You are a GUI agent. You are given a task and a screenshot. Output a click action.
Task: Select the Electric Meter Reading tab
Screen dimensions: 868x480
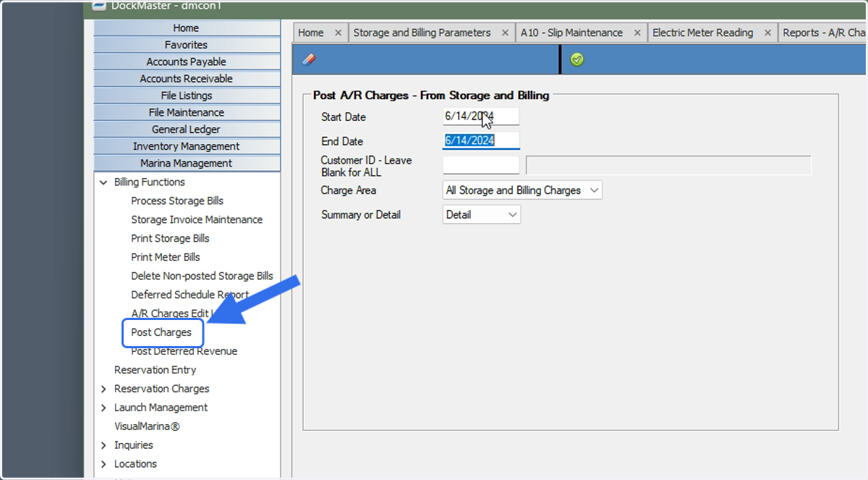(702, 33)
